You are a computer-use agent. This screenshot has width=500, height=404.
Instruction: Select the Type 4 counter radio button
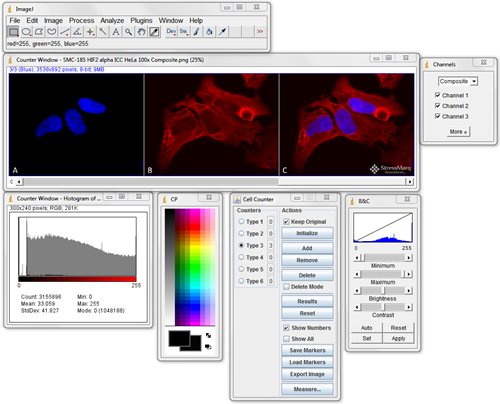tap(241, 257)
